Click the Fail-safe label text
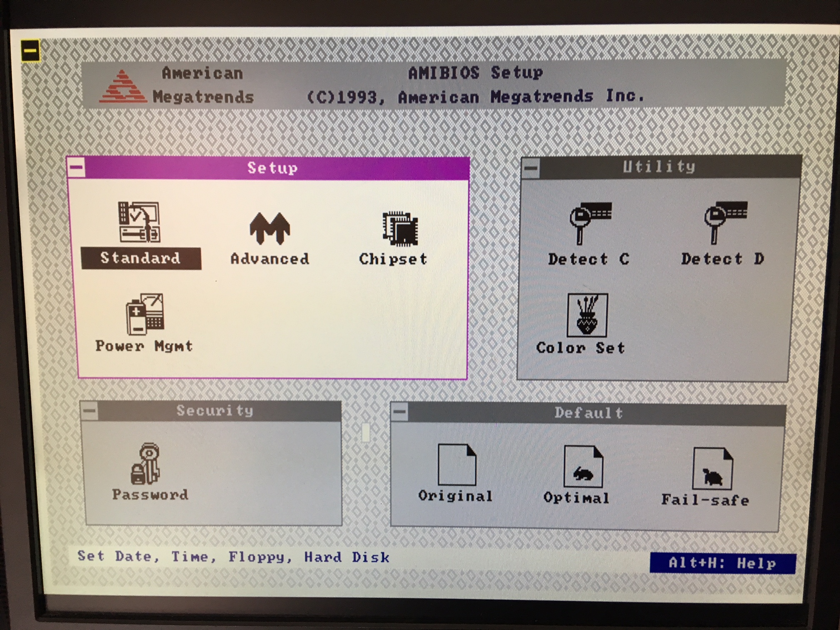 [705, 500]
